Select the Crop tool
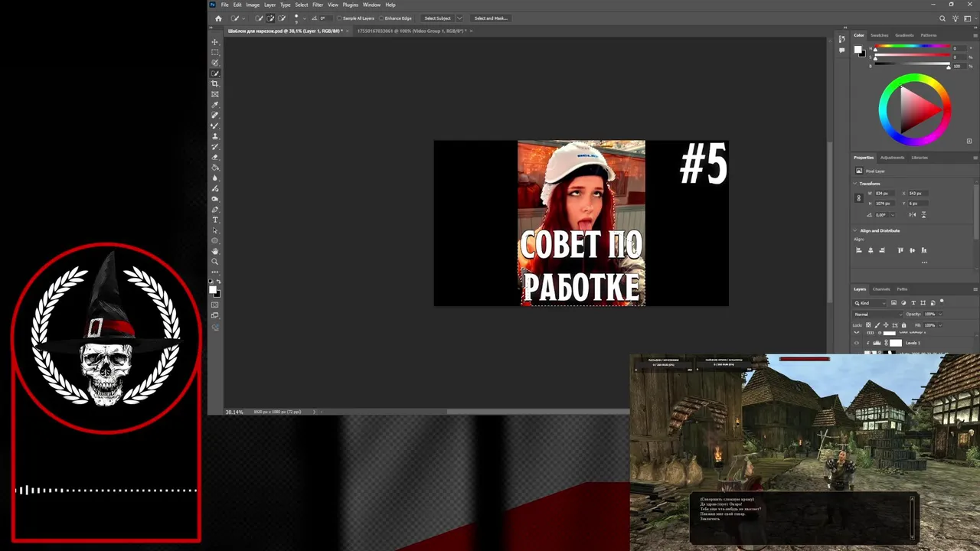980x551 pixels. click(x=215, y=83)
